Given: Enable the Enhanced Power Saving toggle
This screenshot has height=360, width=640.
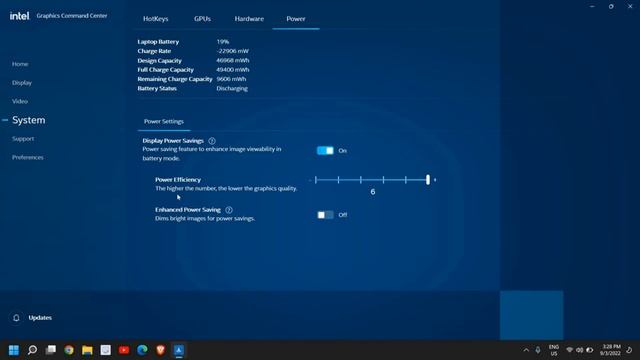Looking at the screenshot, I should click(x=325, y=215).
